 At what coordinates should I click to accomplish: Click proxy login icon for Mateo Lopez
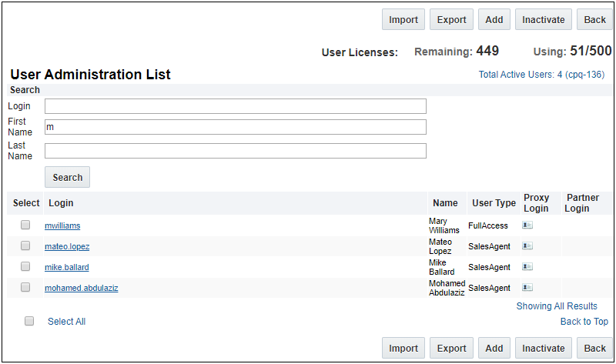527,246
